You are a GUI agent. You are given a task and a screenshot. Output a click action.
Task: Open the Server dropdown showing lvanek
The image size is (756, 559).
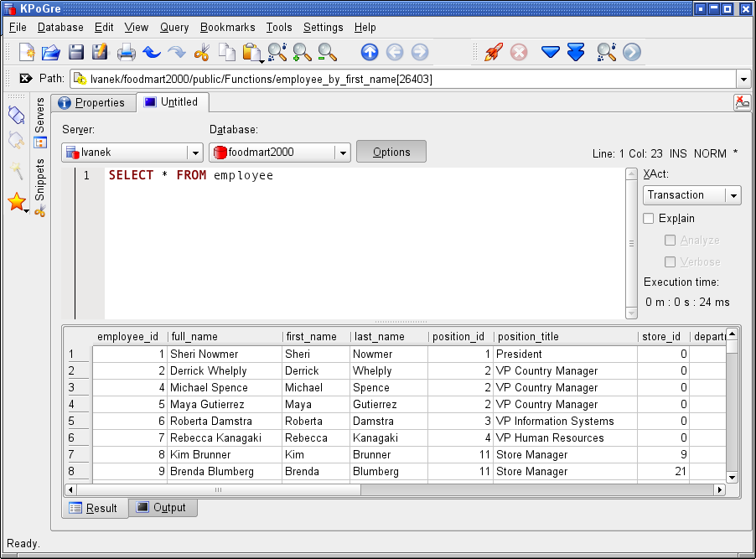click(x=132, y=153)
